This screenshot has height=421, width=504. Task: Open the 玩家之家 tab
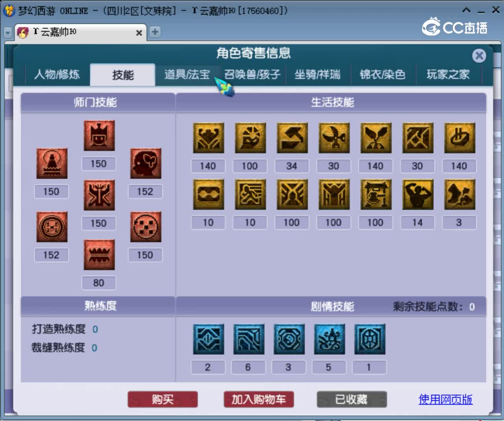click(448, 74)
